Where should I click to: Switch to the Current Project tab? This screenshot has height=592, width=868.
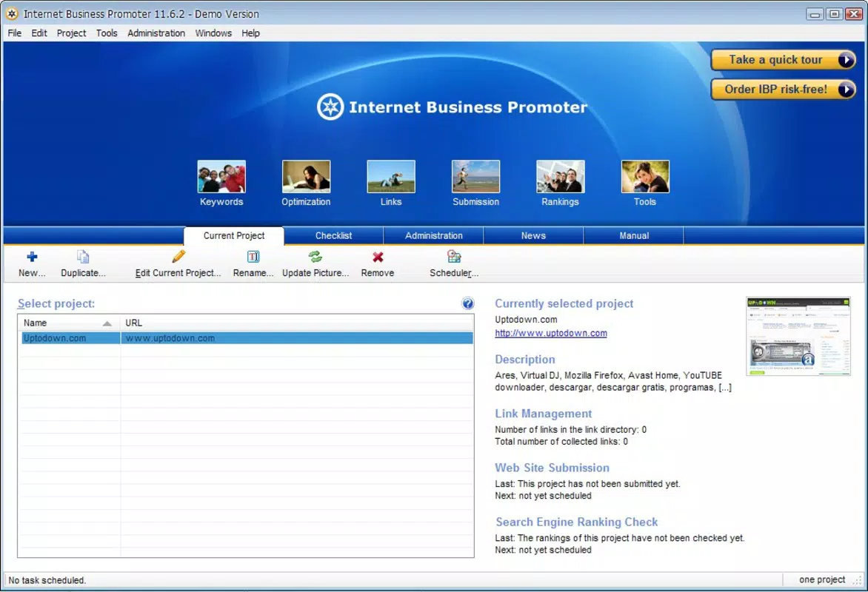[x=233, y=236]
